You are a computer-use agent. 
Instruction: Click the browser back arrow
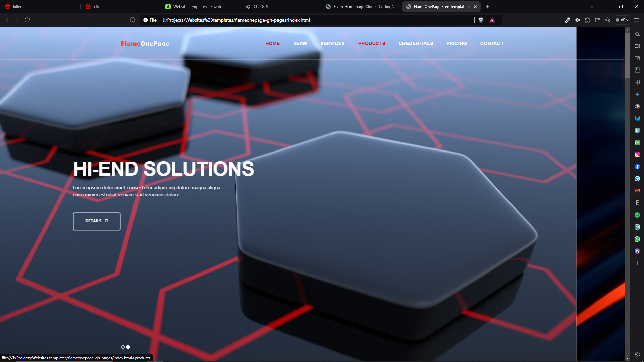pyautogui.click(x=7, y=20)
